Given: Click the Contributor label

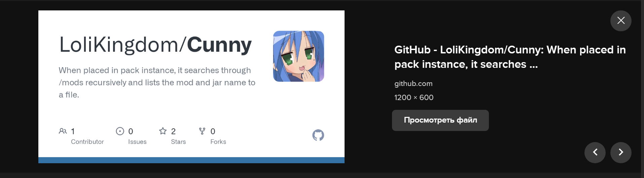Looking at the screenshot, I should tap(87, 142).
